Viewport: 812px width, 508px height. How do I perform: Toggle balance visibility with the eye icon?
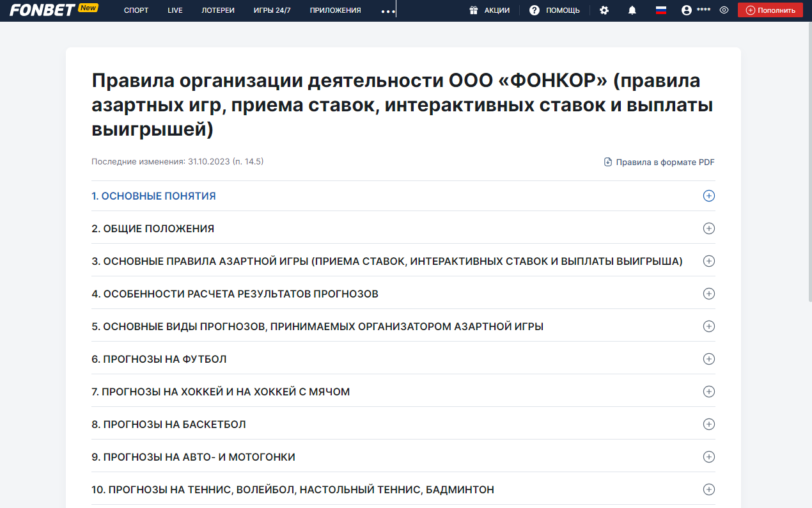(724, 10)
